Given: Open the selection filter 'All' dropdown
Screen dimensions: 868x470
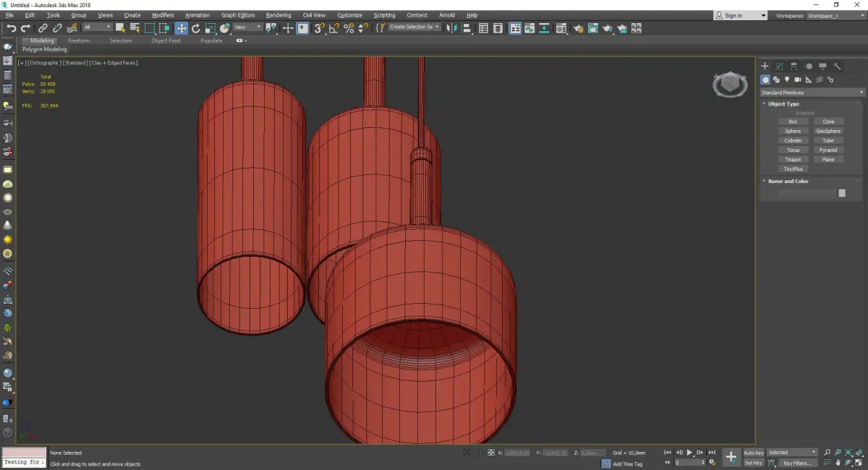Looking at the screenshot, I should coord(96,27).
